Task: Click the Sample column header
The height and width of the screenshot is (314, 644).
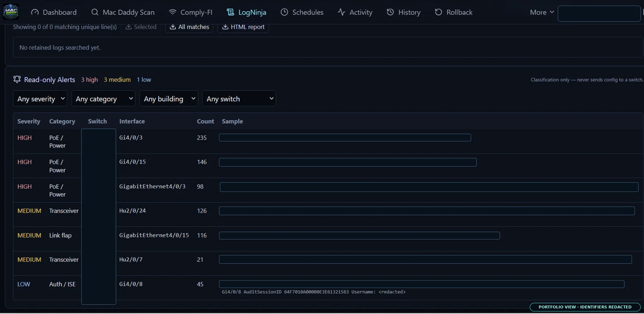Action: click(232, 121)
